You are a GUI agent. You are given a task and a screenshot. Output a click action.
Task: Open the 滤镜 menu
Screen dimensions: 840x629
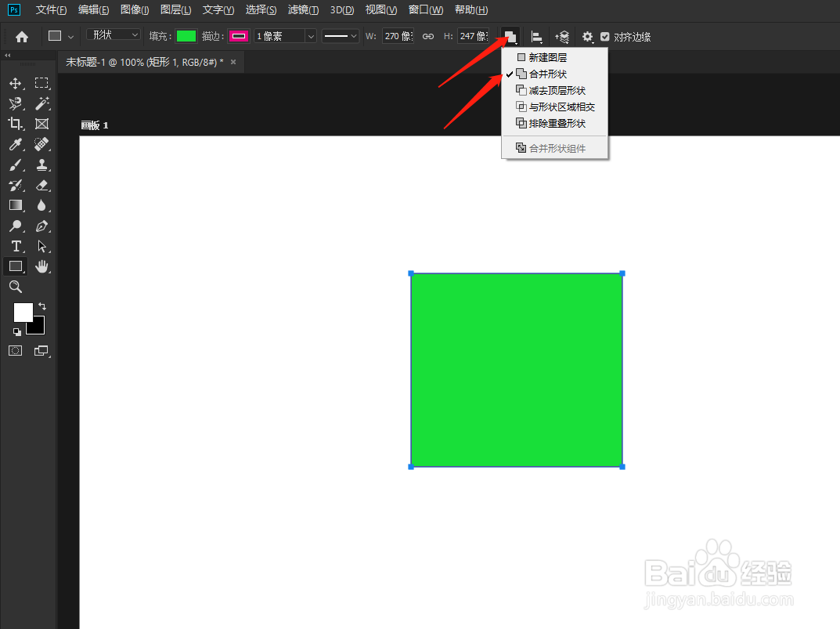(303, 10)
